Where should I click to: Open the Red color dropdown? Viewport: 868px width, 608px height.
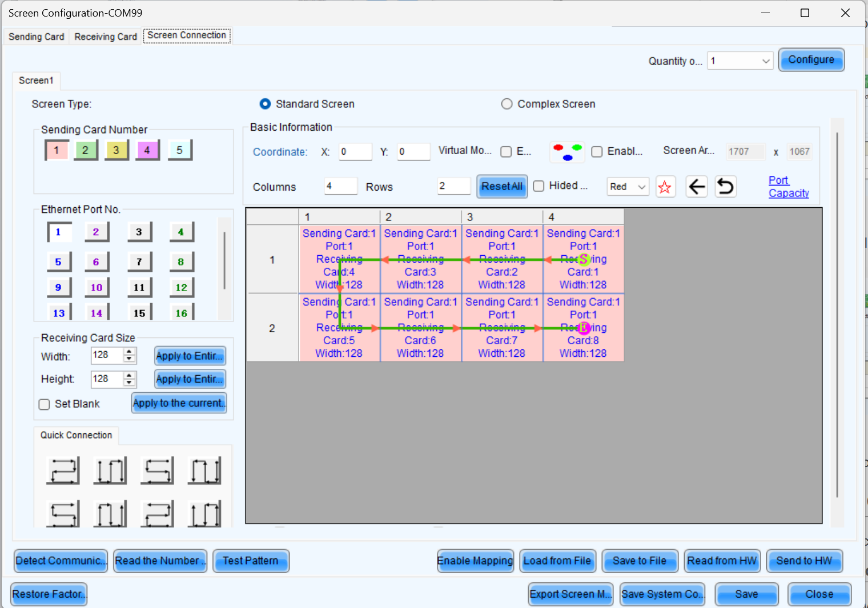click(x=628, y=186)
